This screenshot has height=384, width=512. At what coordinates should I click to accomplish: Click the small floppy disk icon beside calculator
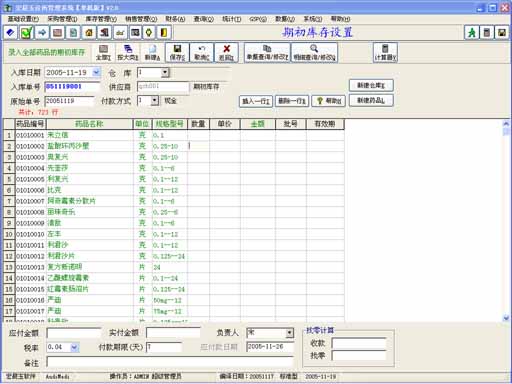click(x=502, y=32)
